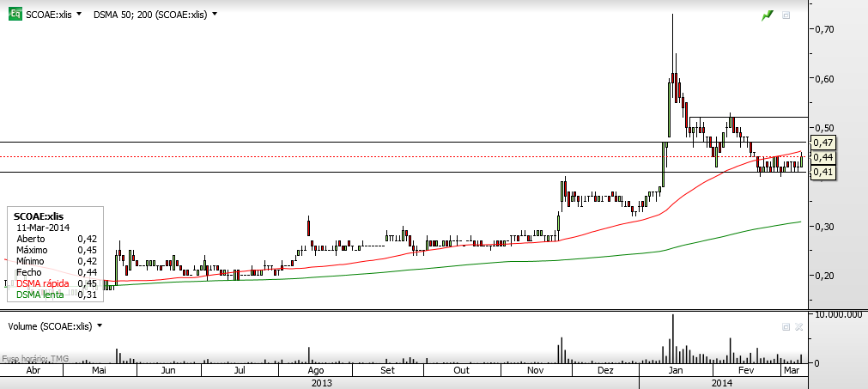Open the SCOAE:xlis instrument dropdown
Viewport: 868px width, 389px height.
(x=79, y=15)
